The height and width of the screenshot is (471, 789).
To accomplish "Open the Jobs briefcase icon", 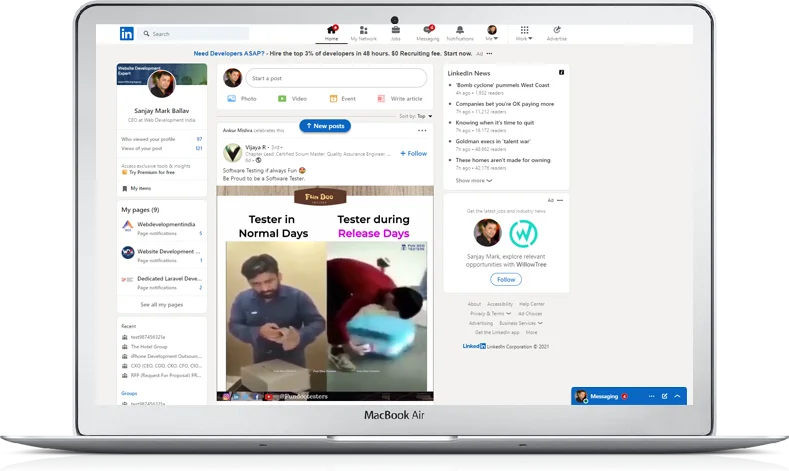I will pos(396,31).
